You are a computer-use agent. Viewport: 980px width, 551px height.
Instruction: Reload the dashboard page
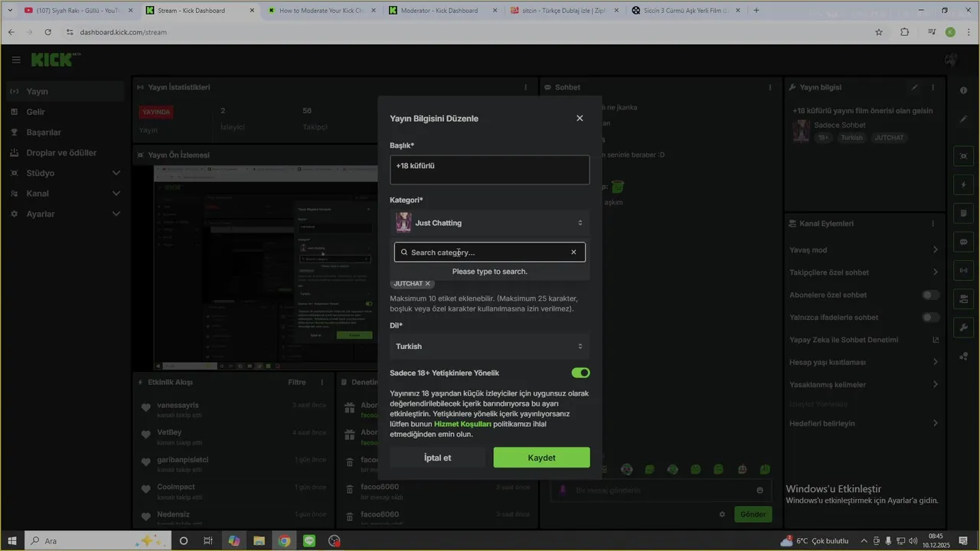pos(48,32)
